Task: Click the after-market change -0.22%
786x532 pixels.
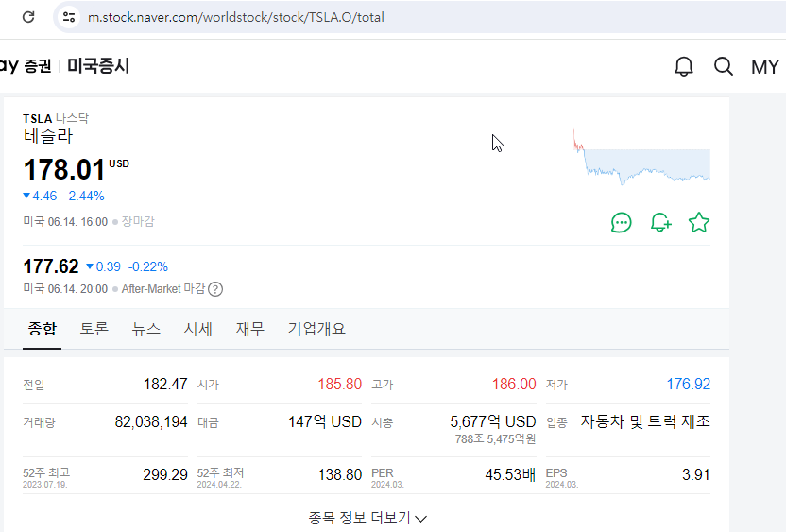Action: (148, 266)
